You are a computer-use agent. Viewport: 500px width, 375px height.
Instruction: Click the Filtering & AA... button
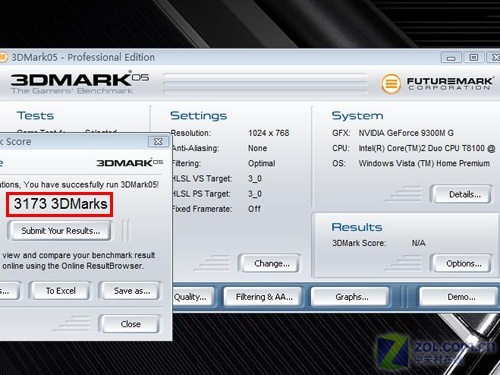point(263,297)
